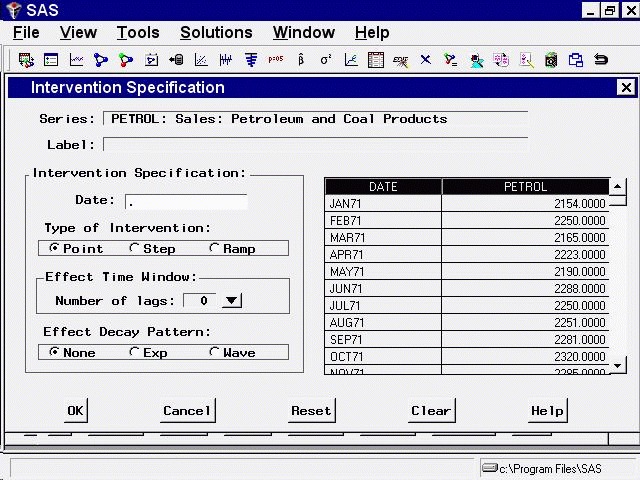Select the AUG71 date row
The height and width of the screenshot is (480, 640).
pos(383,322)
